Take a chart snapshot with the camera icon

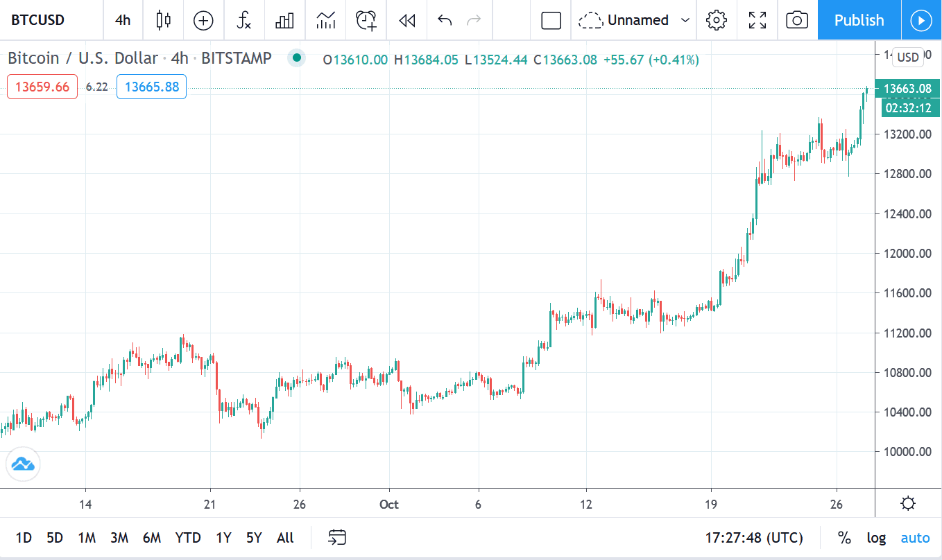[x=797, y=20]
